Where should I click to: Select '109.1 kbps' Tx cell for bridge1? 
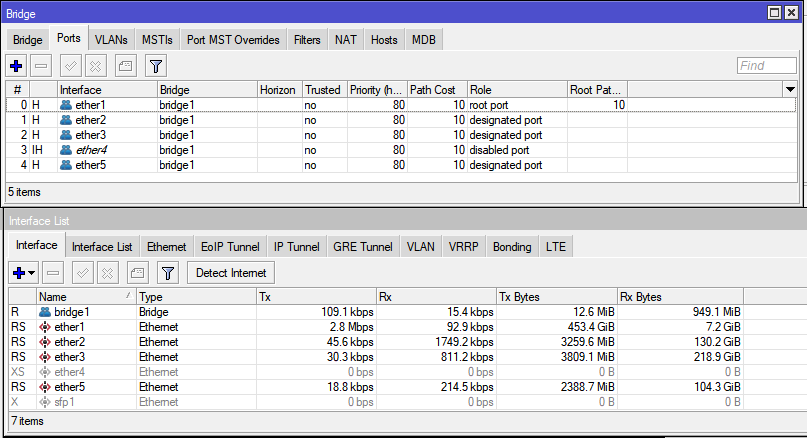point(316,312)
